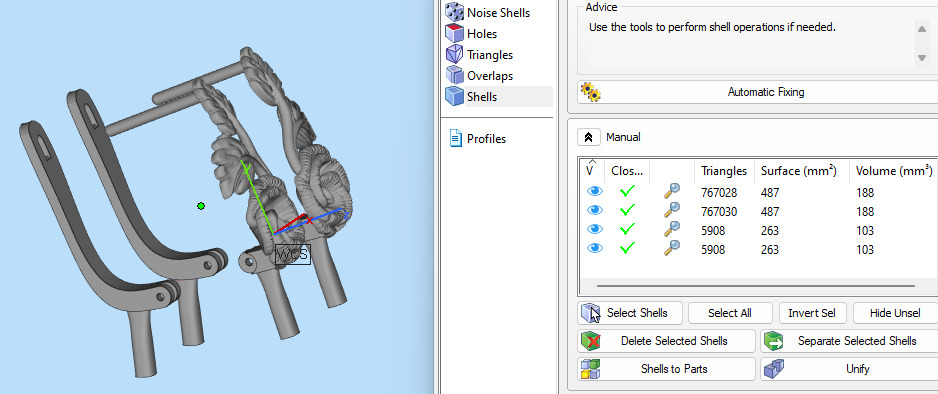
Task: Toggle visibility of the third shell row (first 5908)
Action: pyautogui.click(x=595, y=230)
